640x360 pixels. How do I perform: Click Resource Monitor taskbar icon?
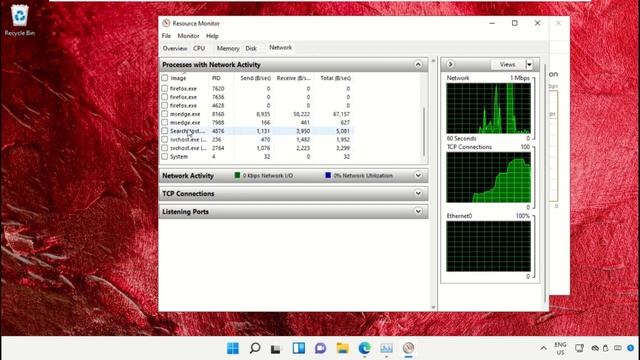pyautogui.click(x=408, y=348)
